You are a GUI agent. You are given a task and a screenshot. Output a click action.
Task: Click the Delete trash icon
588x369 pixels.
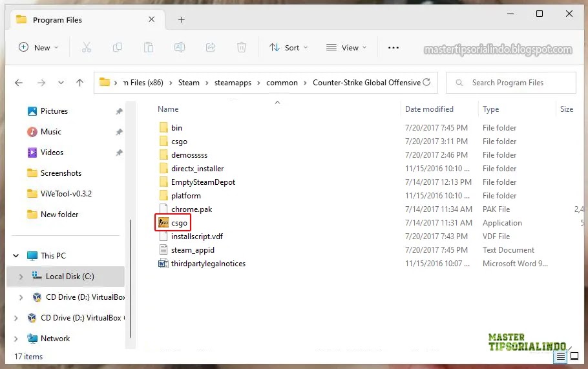(x=242, y=48)
